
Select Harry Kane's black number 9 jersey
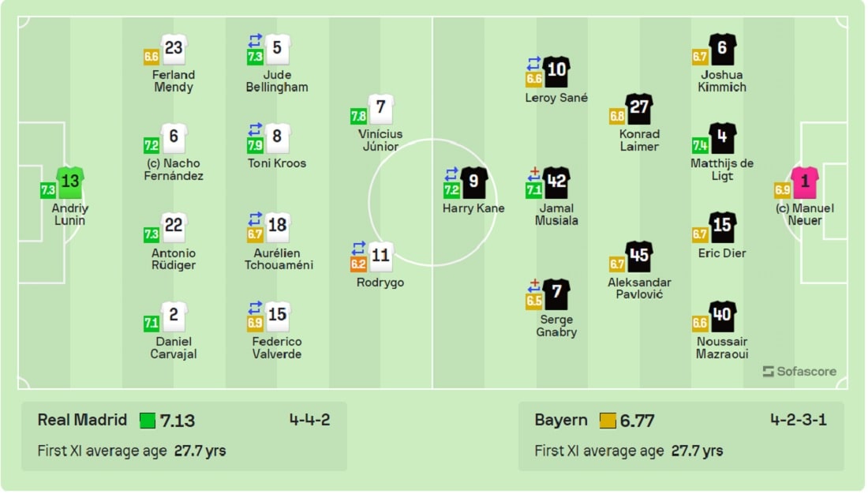pos(474,182)
